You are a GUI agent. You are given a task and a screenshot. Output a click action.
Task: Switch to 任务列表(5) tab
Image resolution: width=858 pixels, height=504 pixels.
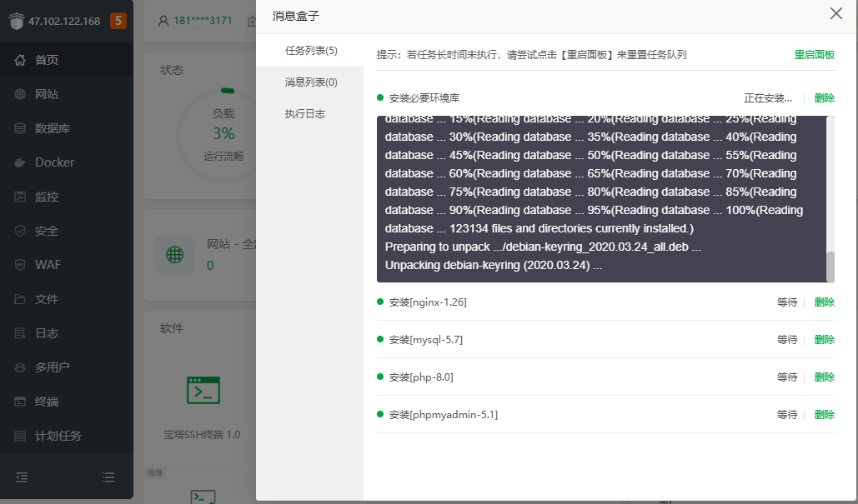310,51
